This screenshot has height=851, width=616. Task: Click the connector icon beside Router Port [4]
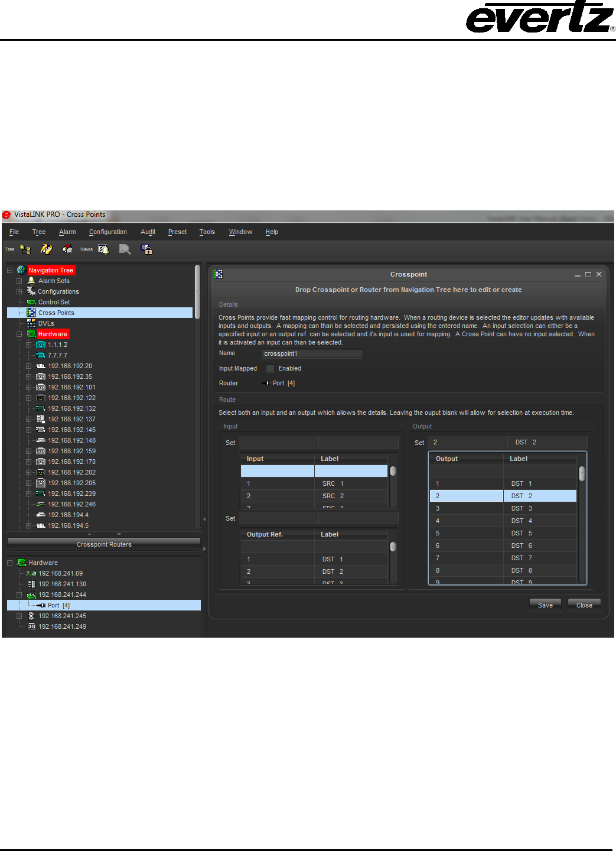(266, 383)
